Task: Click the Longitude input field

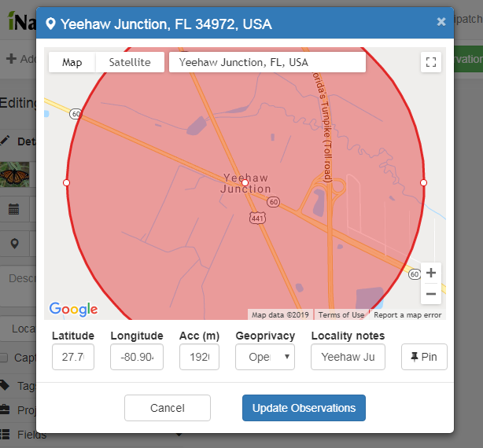Action: tap(137, 357)
